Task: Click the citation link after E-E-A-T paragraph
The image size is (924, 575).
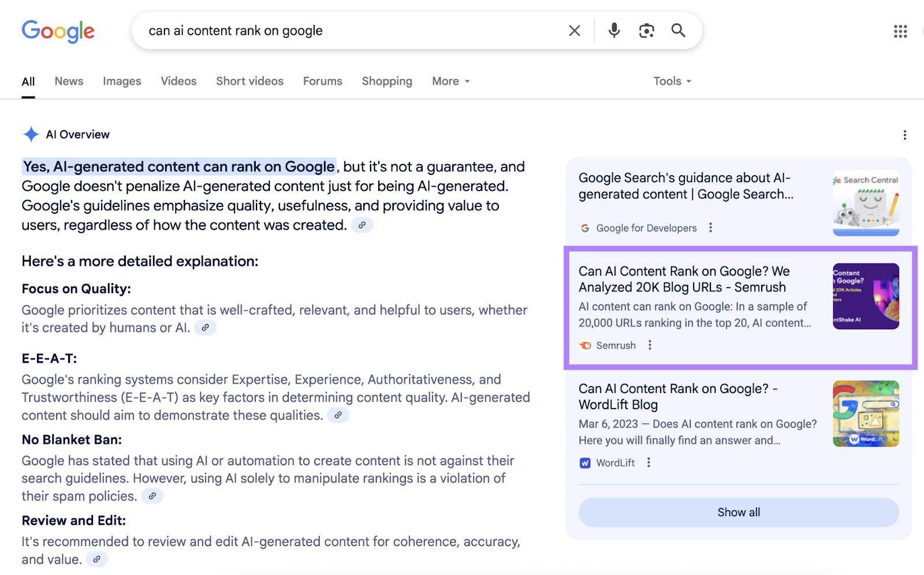Action: click(338, 415)
